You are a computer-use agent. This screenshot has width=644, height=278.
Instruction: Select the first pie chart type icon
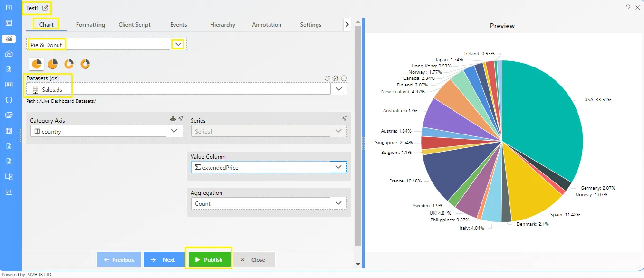point(37,64)
